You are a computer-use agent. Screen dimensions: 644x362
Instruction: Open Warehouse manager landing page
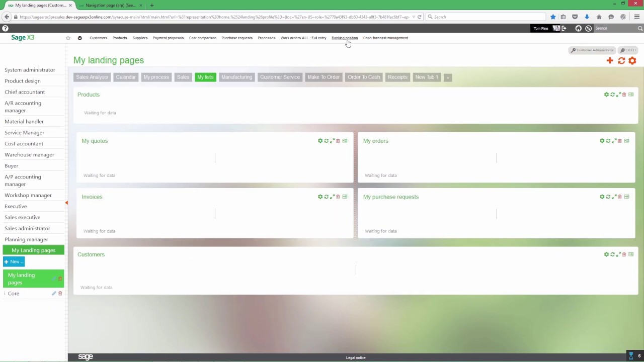coord(29,155)
